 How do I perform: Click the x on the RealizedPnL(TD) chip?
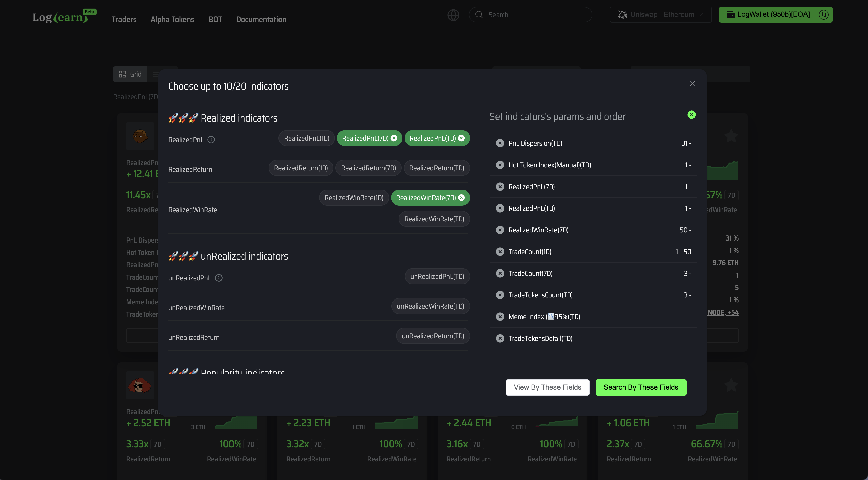[x=462, y=138]
